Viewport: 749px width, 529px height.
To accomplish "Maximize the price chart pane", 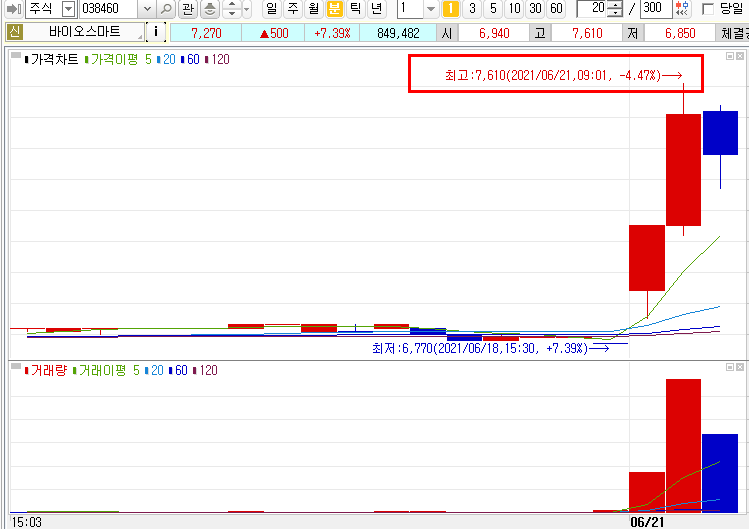I will tap(730, 56).
